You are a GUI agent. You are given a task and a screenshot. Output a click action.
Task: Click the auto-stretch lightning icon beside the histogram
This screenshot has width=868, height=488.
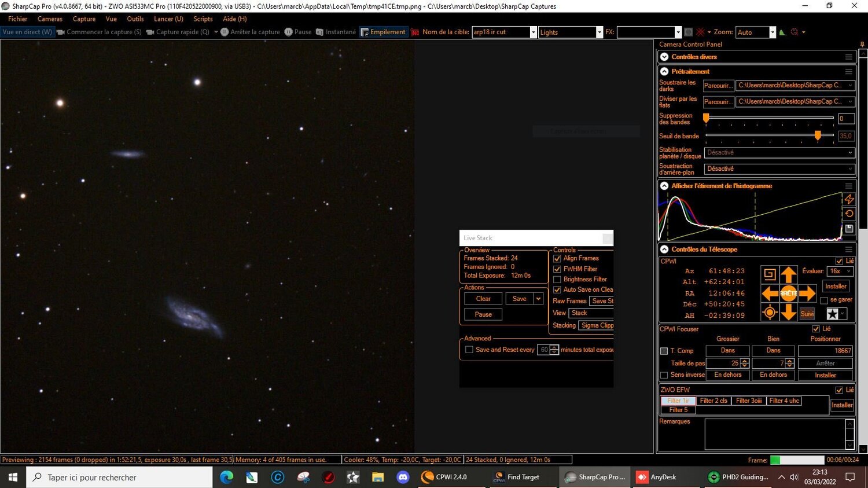(849, 199)
